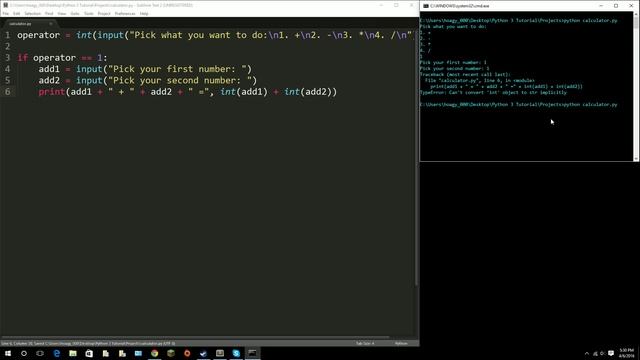Click the scroll down arrow in cmd window
The width and height of the screenshot is (640, 360).
tap(636, 158)
